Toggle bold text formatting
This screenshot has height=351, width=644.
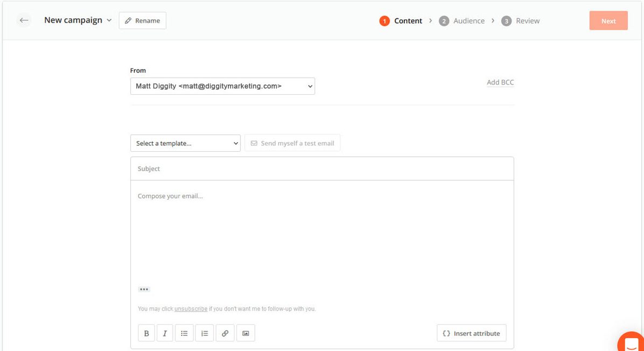coord(147,333)
